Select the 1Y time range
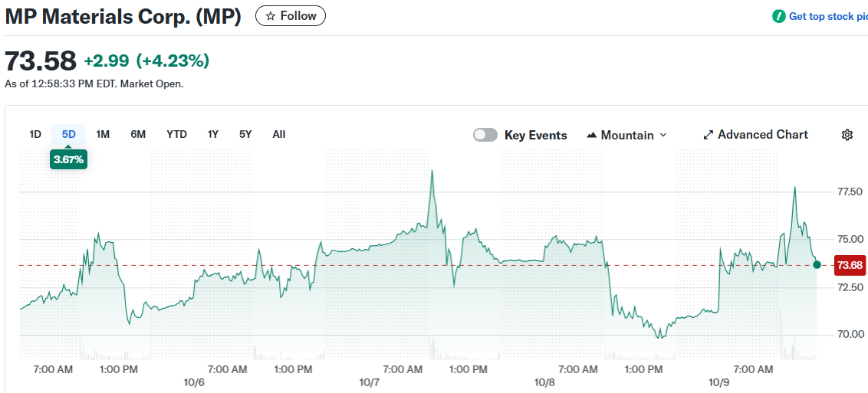Viewport: 868px width, 393px height. [213, 134]
